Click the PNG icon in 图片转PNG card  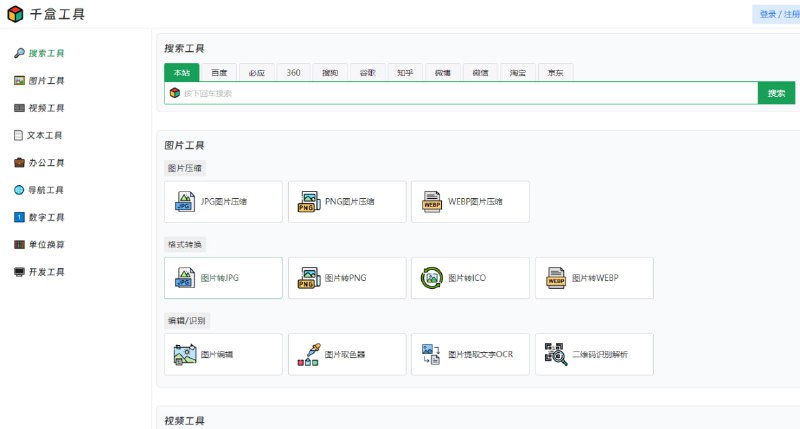309,278
